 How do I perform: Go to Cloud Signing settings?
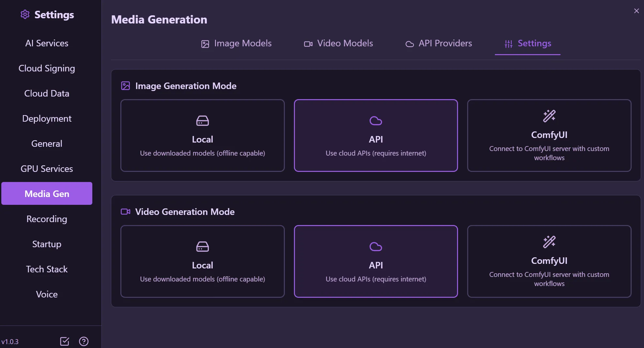tap(47, 68)
